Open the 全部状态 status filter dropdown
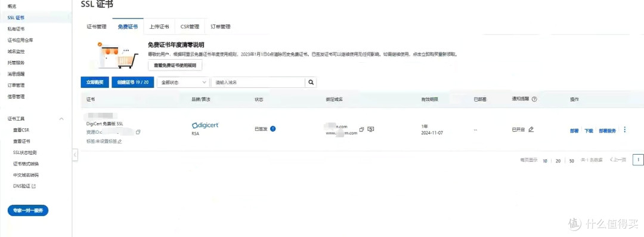The height and width of the screenshot is (237, 644). pyautogui.click(x=183, y=82)
